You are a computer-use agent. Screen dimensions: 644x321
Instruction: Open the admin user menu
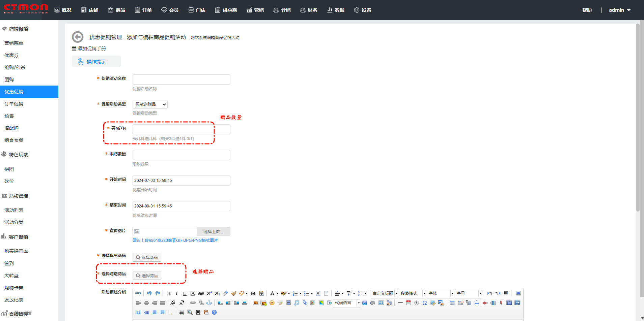[x=620, y=10]
